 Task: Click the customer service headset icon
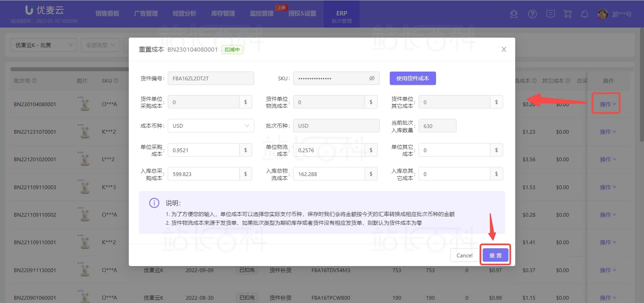pos(514,14)
